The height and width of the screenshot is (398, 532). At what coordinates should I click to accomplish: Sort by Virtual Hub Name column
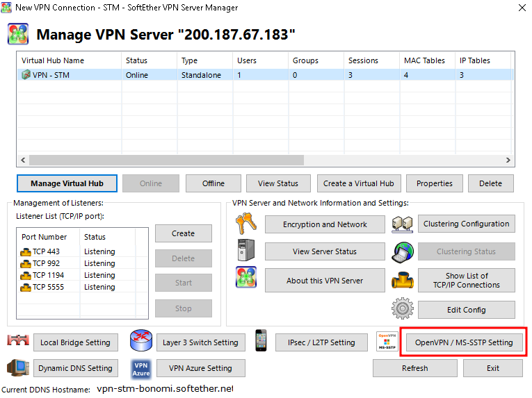(x=70, y=60)
